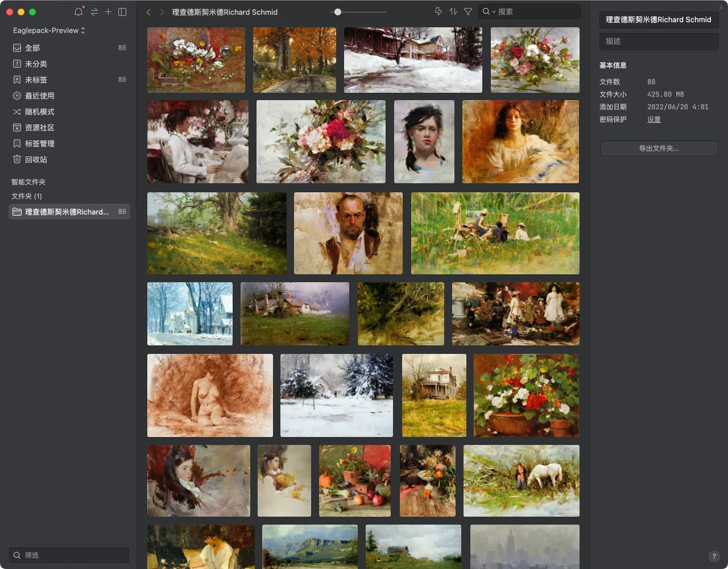Go back with the left chevron
The image size is (728, 569).
148,12
